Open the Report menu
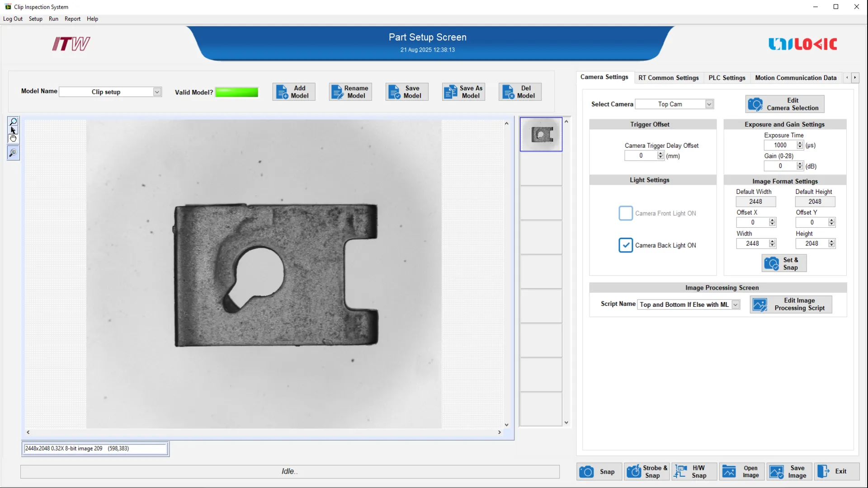Image resolution: width=868 pixels, height=488 pixels. 72,19
